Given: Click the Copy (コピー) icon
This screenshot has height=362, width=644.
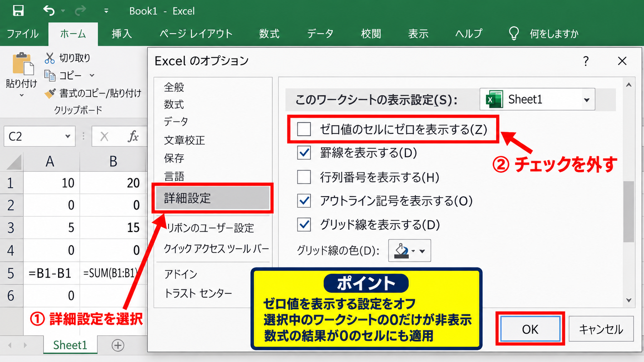Looking at the screenshot, I should coord(50,75).
